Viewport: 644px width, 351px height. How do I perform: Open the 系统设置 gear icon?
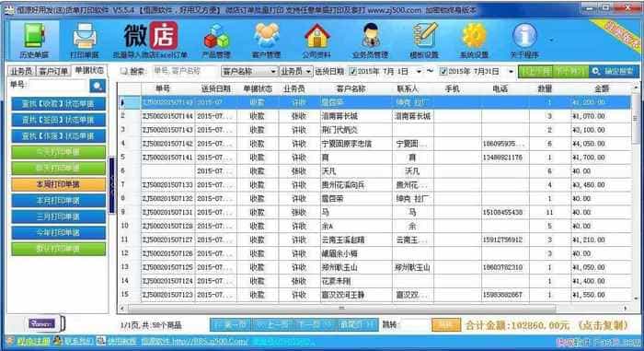pyautogui.click(x=474, y=41)
